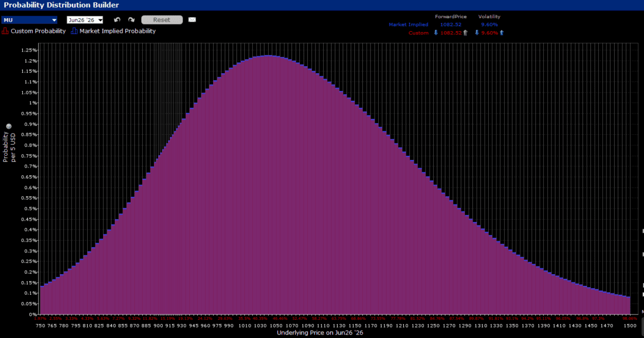The width and height of the screenshot is (644, 338).
Task: Click the x-axis label 1500
Action: (629, 326)
